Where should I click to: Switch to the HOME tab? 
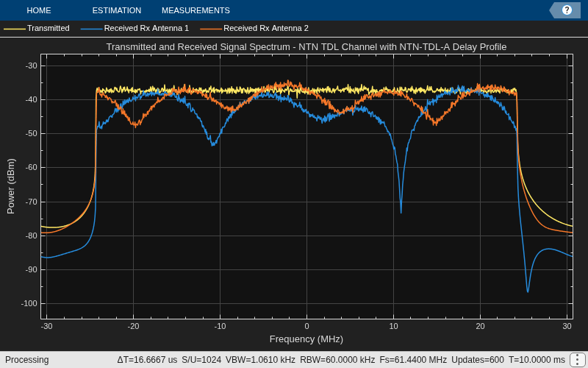[39, 10]
